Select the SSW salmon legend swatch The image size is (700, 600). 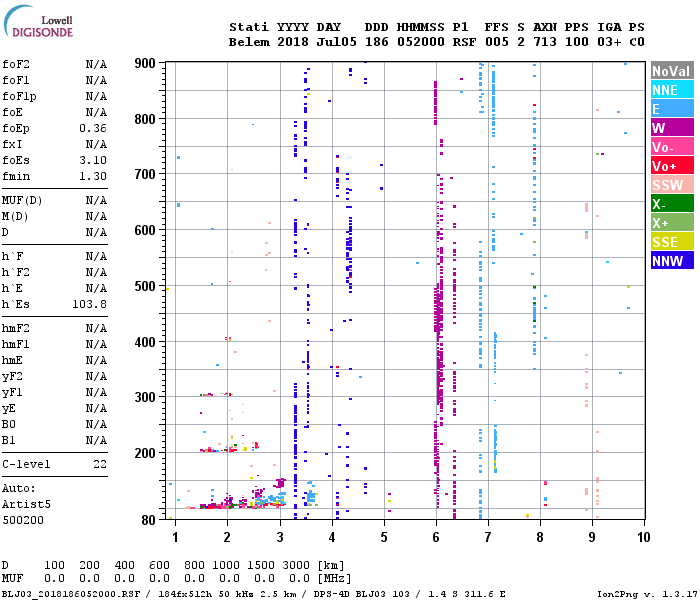(x=672, y=185)
